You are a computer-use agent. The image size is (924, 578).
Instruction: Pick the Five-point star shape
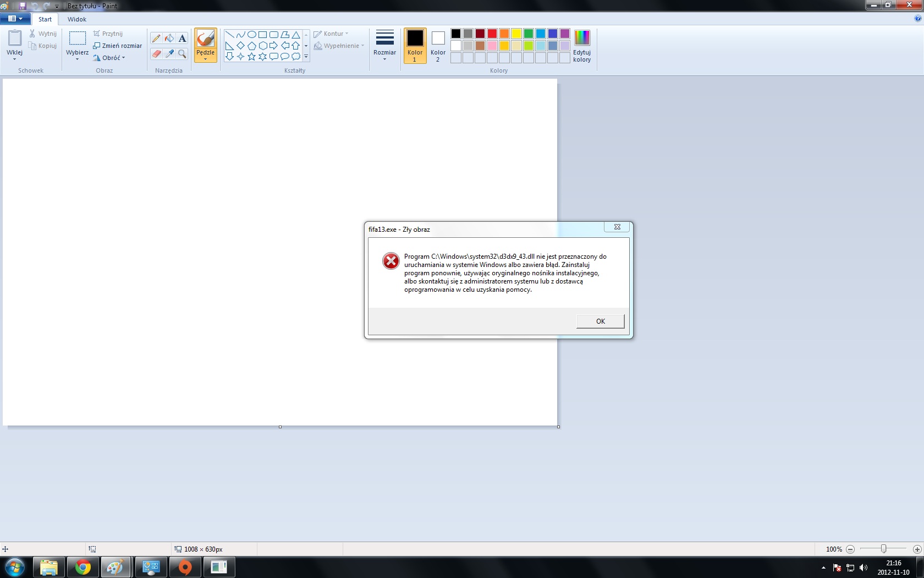[251, 57]
